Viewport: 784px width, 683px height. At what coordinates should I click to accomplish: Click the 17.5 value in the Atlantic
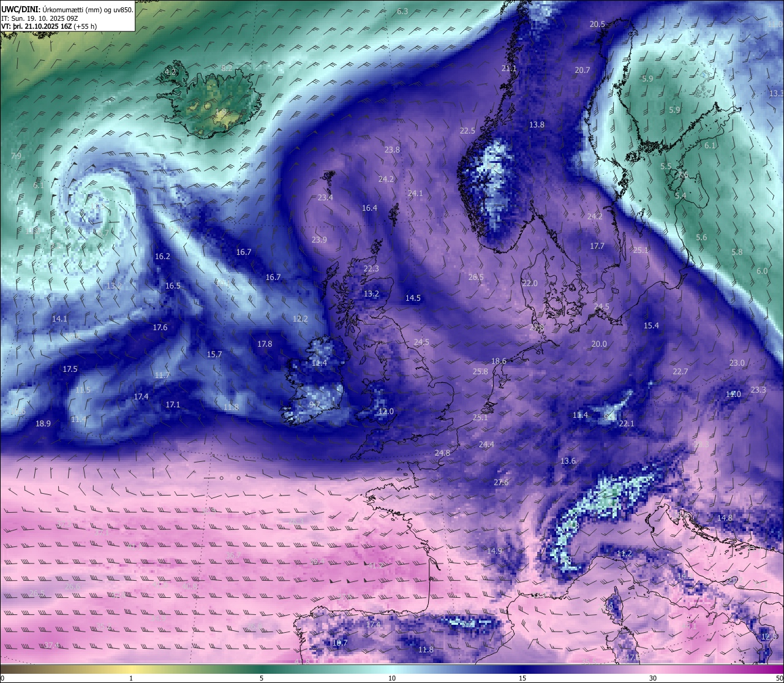[x=70, y=369]
